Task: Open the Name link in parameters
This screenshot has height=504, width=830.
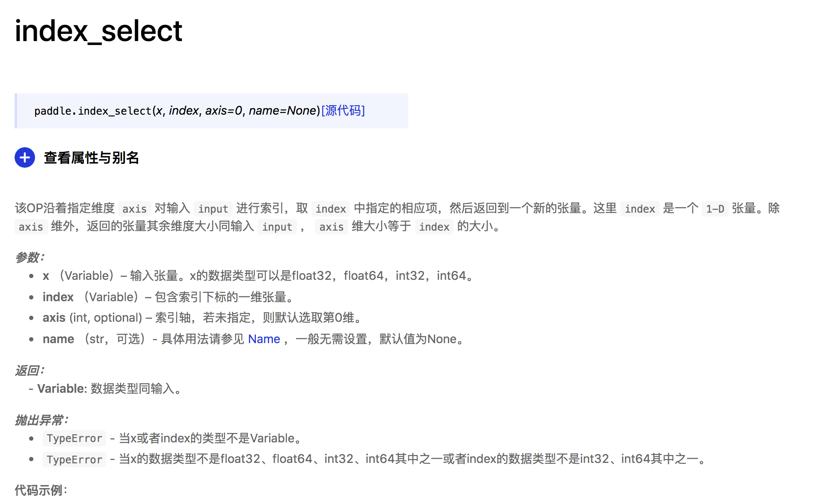Action: (264, 339)
